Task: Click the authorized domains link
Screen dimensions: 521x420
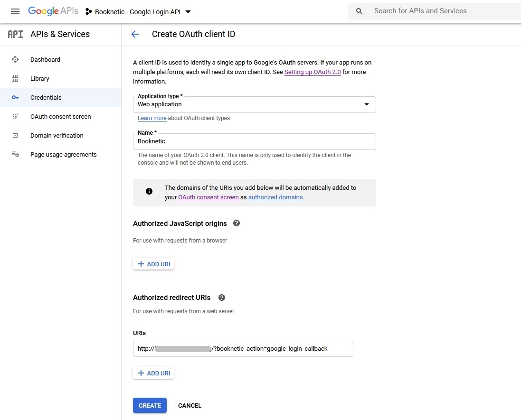Action: (x=275, y=197)
